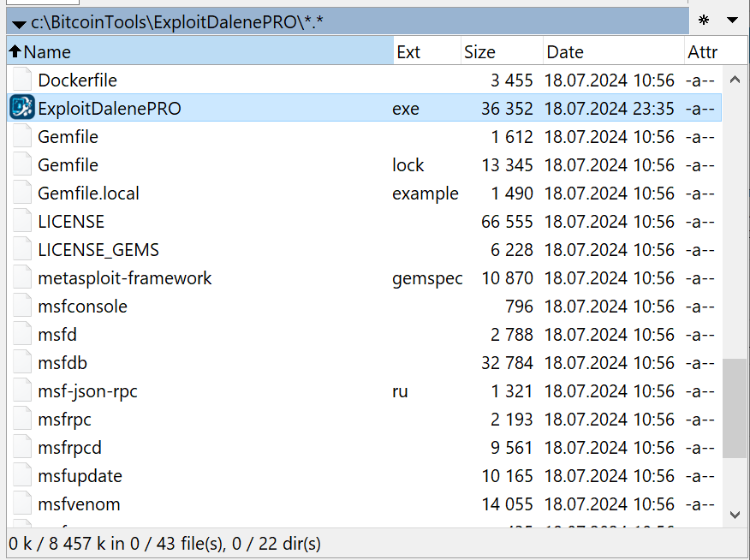Screen dimensions: 750x560
Task: Select Gemfile.local name text
Action: (88, 194)
